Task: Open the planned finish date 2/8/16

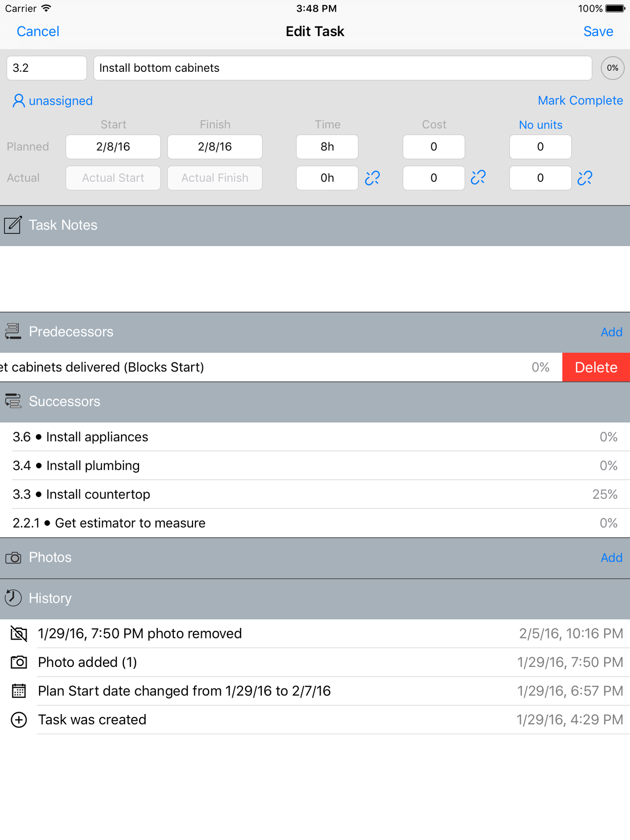Action: (215, 147)
